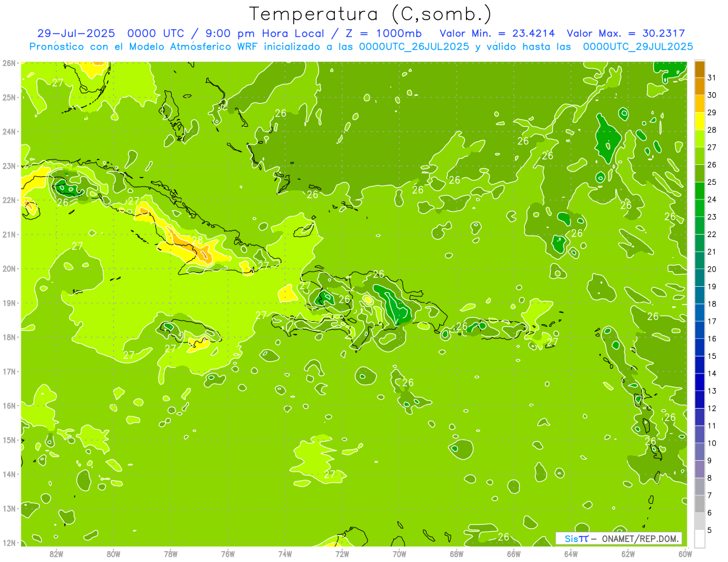The width and height of the screenshot is (728, 562).
Task: Click "Valor Max. = 30.2317" text
Action: [x=626, y=33]
